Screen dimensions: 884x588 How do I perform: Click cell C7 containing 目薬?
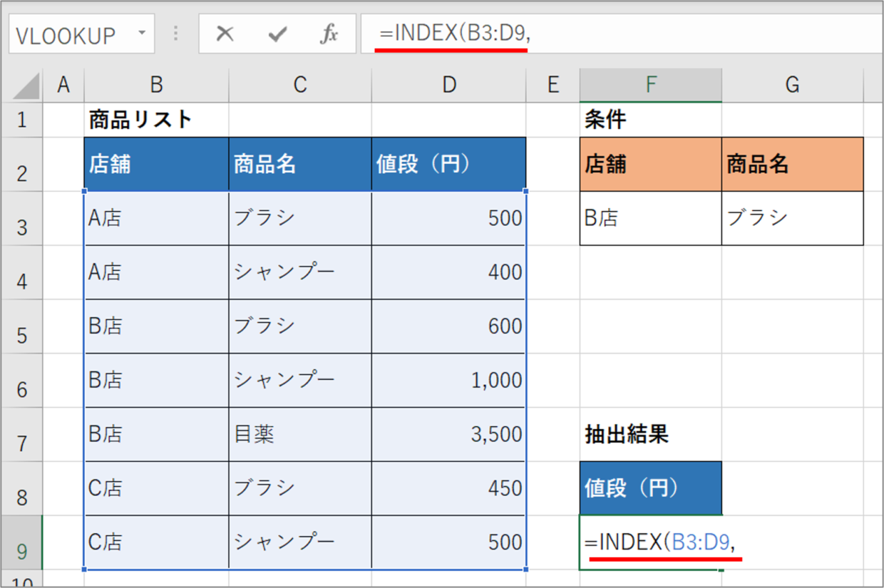tap(299, 435)
